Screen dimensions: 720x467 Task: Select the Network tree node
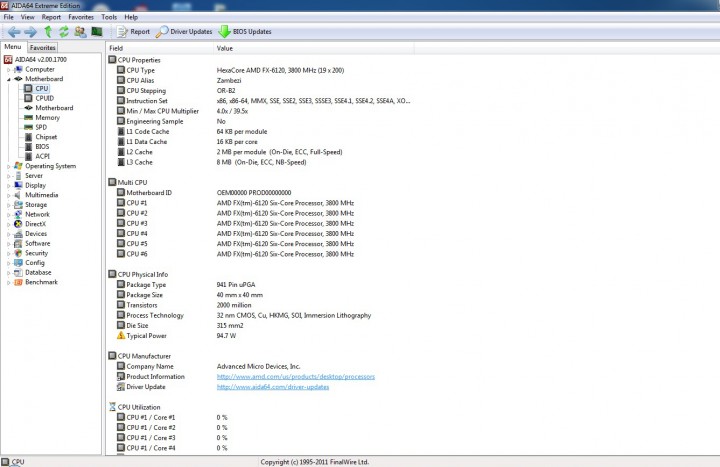32,214
